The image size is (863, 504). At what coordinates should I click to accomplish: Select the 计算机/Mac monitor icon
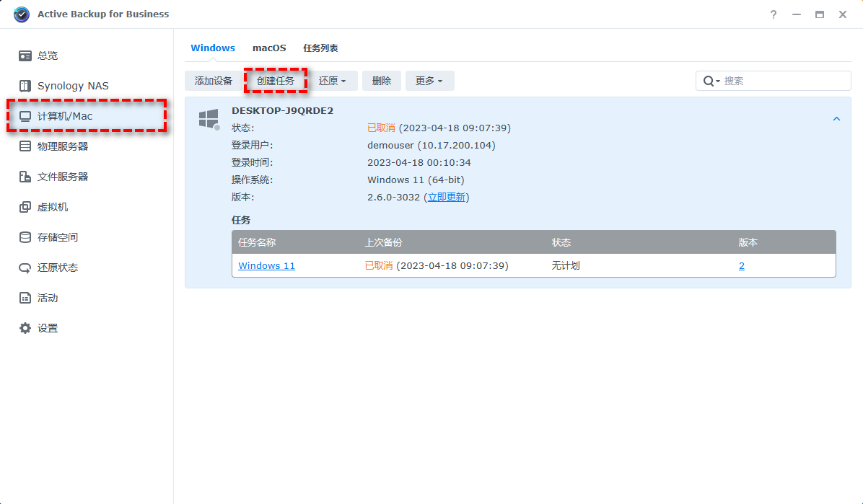(x=25, y=116)
